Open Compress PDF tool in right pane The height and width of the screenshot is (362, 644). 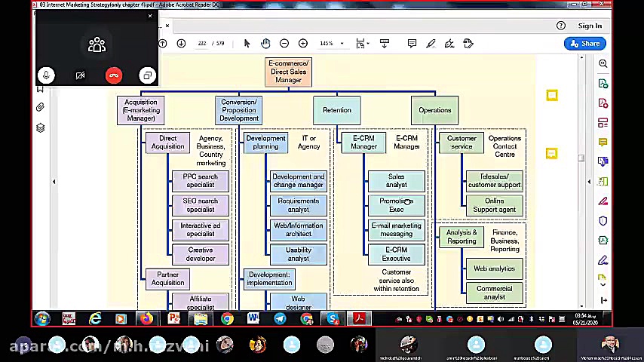(x=603, y=241)
